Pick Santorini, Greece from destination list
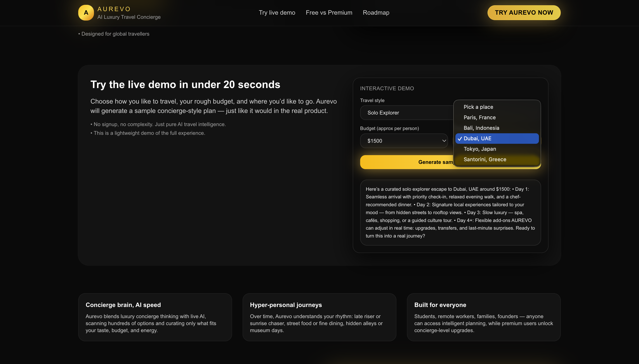639x364 pixels. (x=484, y=159)
